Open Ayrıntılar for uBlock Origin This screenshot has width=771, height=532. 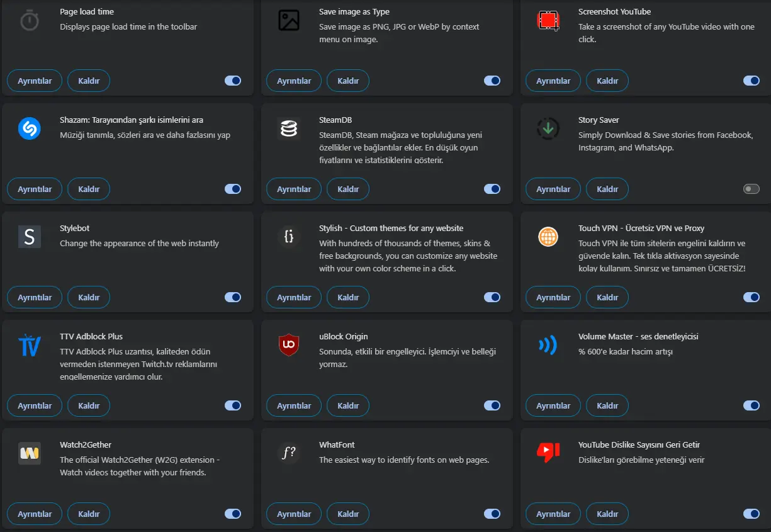point(294,405)
